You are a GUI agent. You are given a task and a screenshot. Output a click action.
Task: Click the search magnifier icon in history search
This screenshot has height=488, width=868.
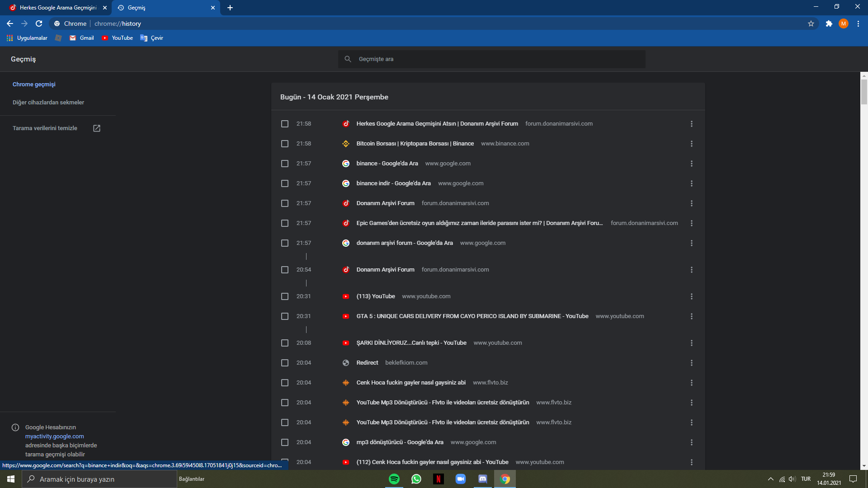pyautogui.click(x=348, y=59)
